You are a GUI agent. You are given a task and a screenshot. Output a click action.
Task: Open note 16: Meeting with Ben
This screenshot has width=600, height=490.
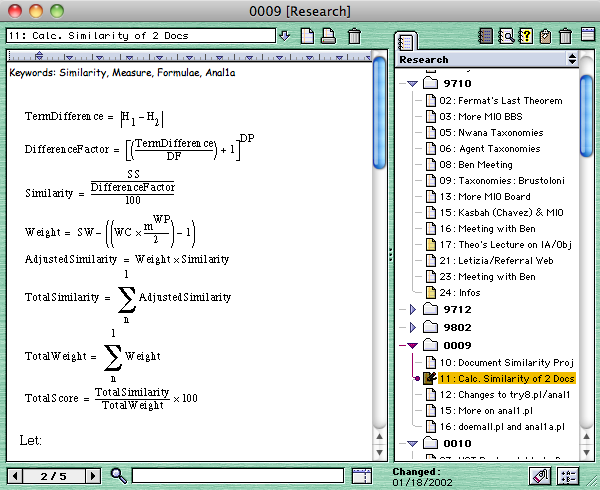click(x=488, y=229)
